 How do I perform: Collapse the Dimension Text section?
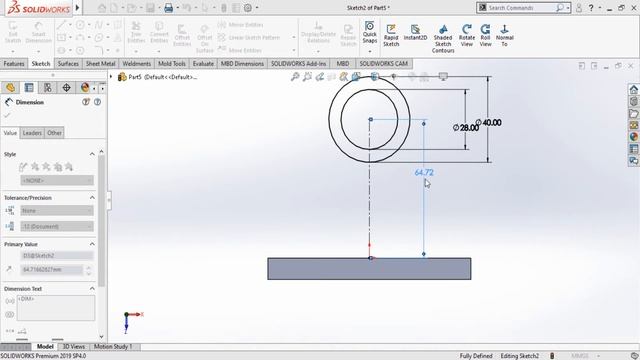[92, 289]
